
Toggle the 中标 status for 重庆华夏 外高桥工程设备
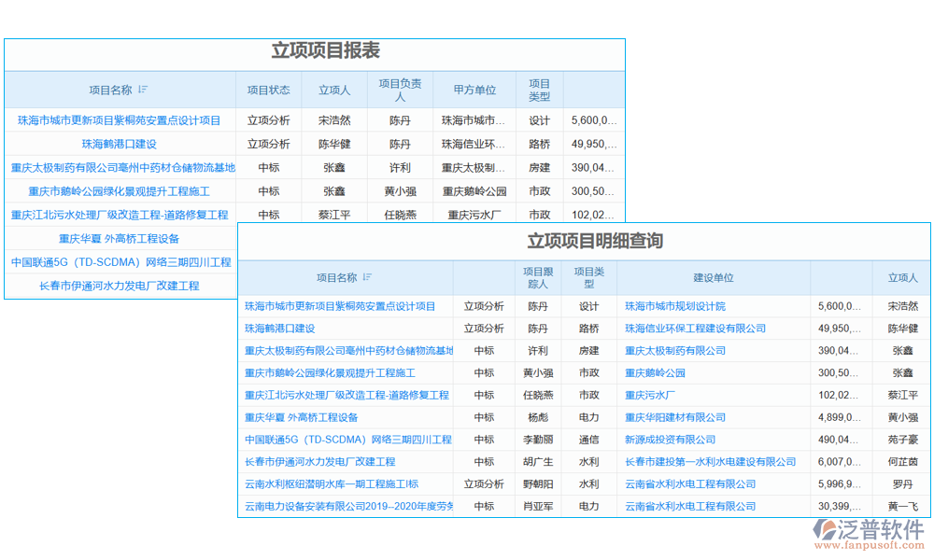[482, 417]
